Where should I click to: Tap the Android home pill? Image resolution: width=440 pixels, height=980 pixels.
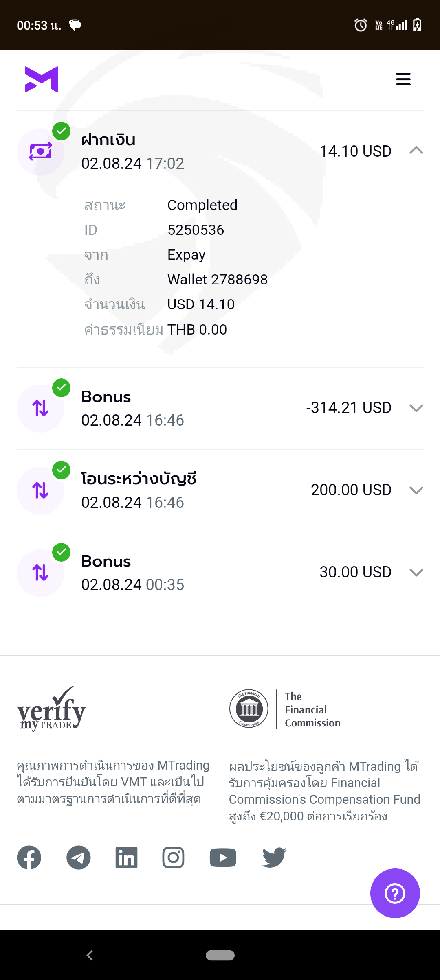(x=220, y=955)
